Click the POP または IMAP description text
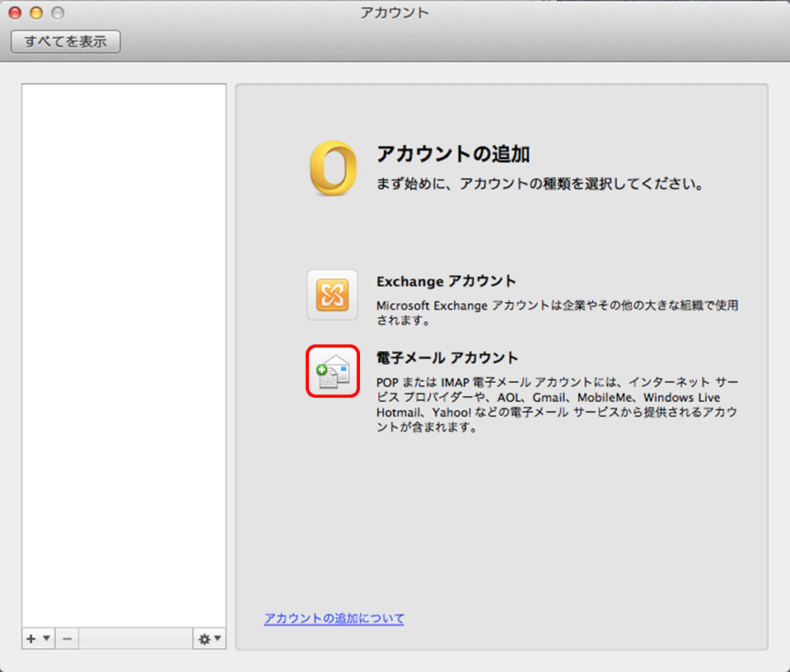Image resolution: width=790 pixels, height=672 pixels. click(556, 405)
